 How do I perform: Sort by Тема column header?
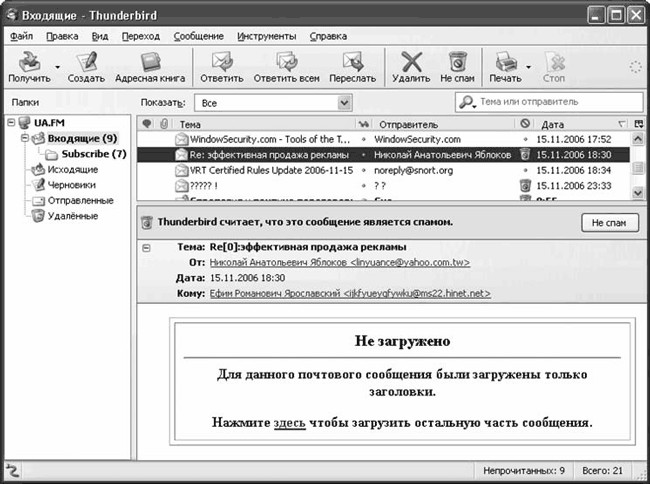(265, 124)
